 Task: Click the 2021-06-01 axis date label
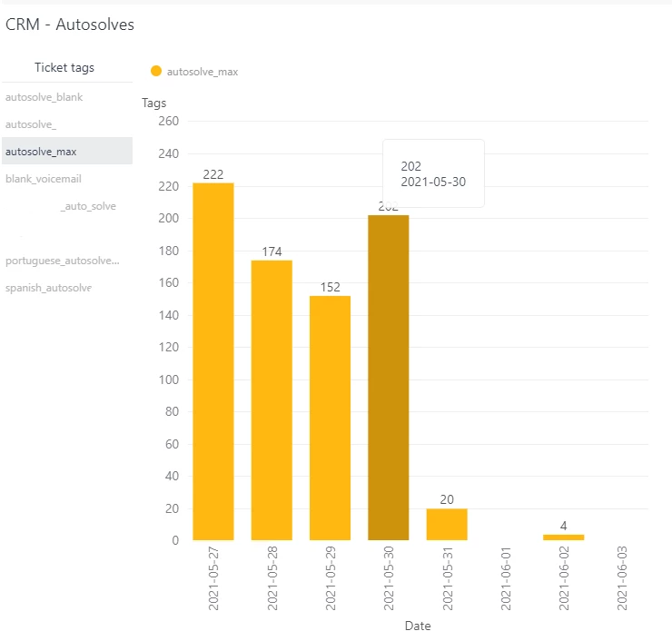pos(506,578)
